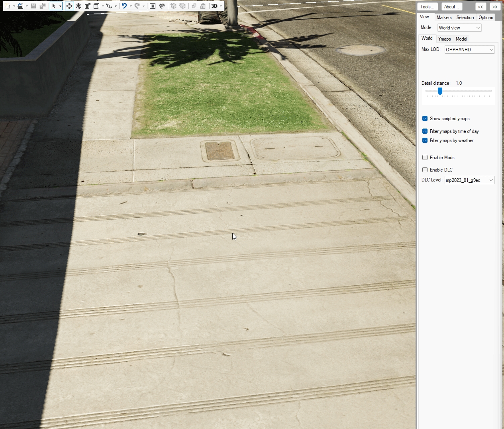
Task: Expand the Max LOD dropdown
Action: (469, 50)
